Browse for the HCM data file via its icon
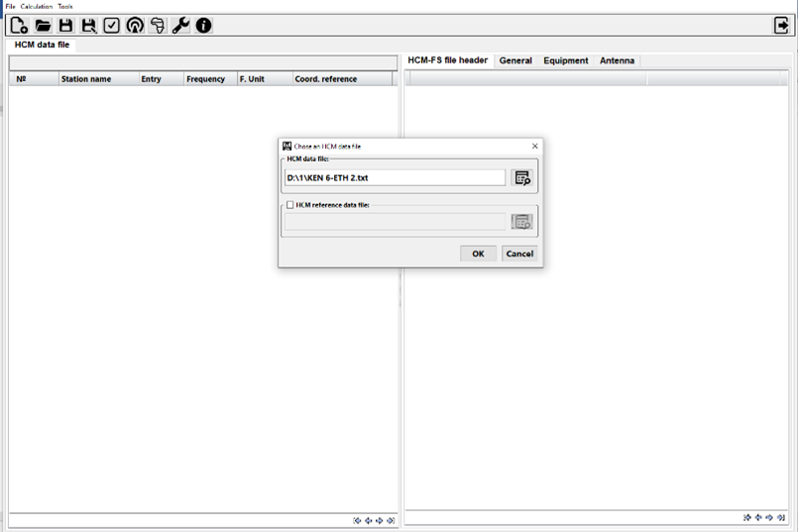798x532 pixels. (522, 178)
